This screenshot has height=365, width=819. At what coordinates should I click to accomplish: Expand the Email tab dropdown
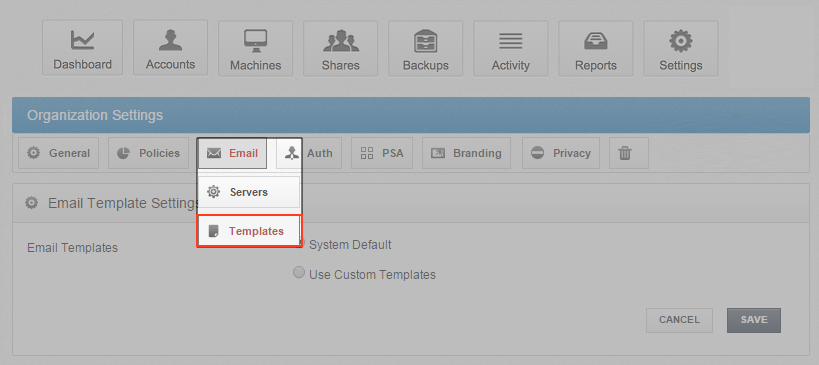[x=232, y=153]
